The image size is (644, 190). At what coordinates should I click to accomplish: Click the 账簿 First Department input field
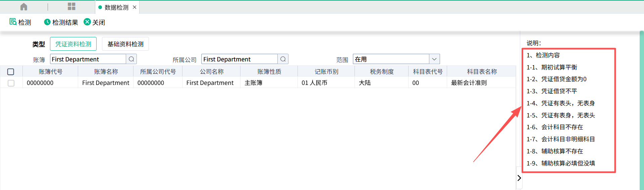point(88,59)
